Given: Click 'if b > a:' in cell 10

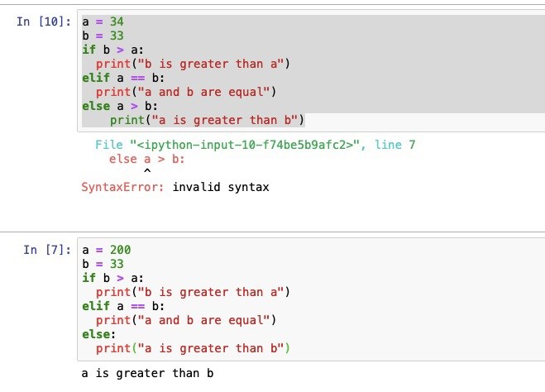Looking at the screenshot, I should click(x=113, y=50).
